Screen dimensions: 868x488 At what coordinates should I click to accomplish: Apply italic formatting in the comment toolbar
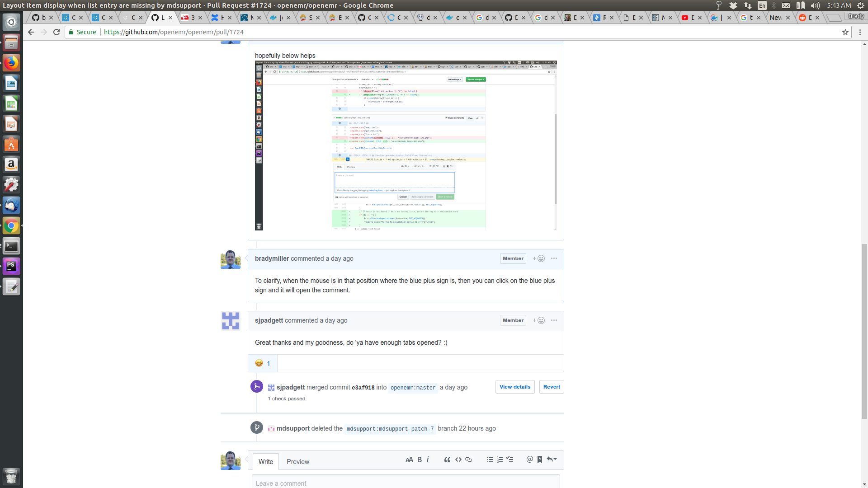428,459
